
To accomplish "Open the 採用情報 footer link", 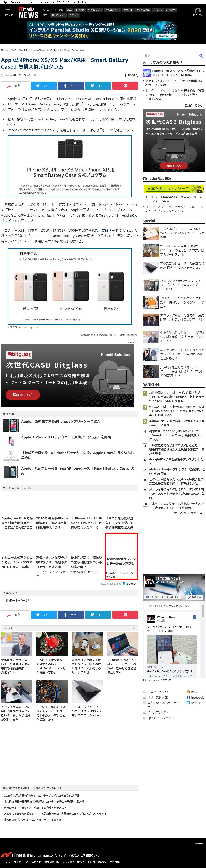I will pos(115,862).
